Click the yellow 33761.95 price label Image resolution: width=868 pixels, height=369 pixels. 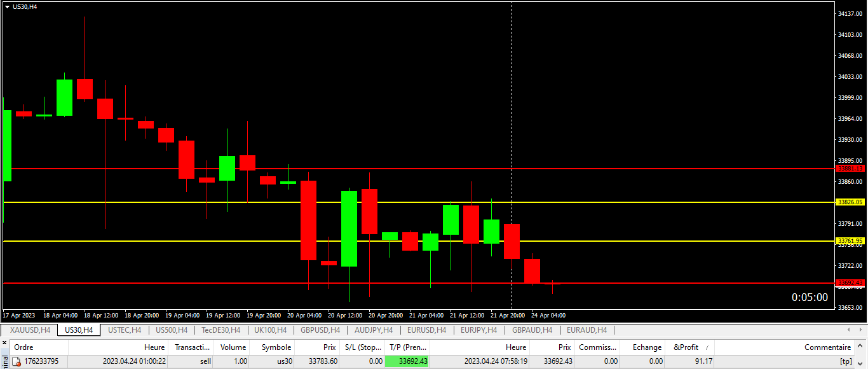click(x=851, y=241)
